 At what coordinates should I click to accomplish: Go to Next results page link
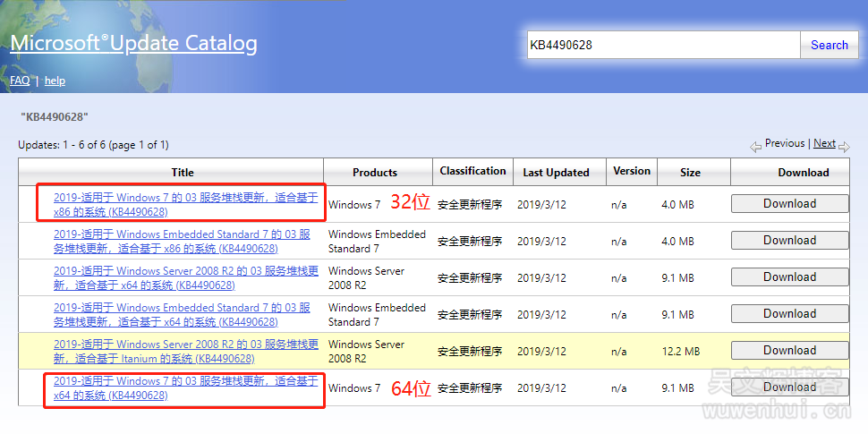[824, 143]
